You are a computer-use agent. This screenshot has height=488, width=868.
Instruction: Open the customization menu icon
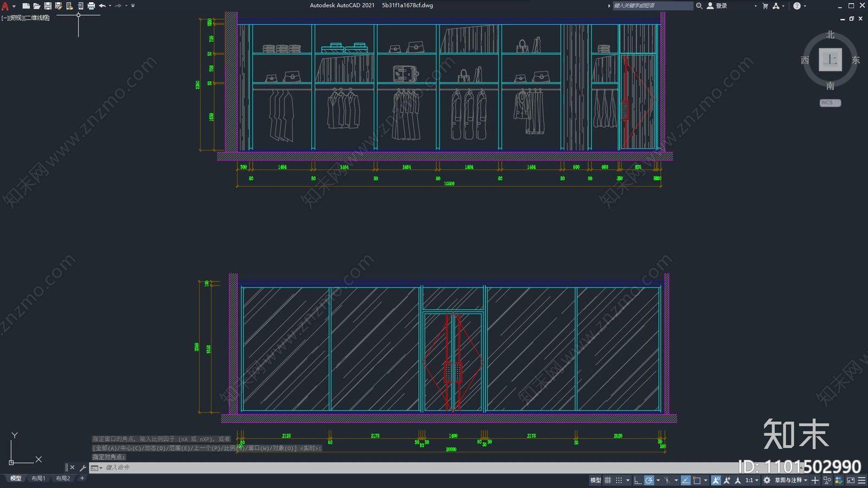tap(861, 480)
